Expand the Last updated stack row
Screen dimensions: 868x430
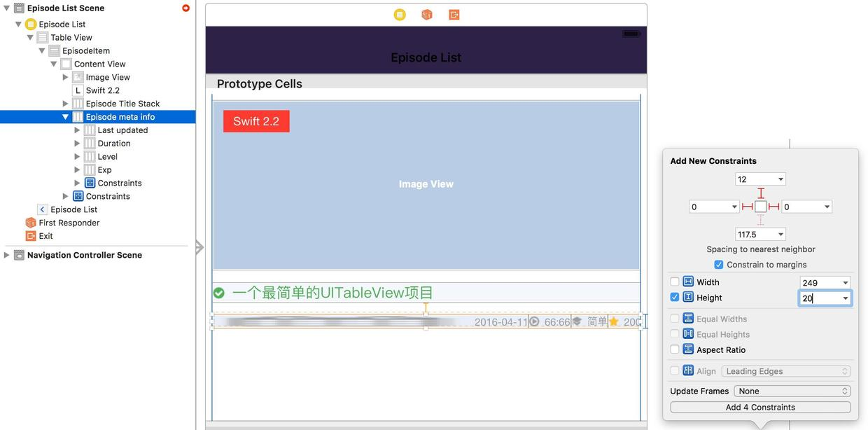(x=77, y=130)
